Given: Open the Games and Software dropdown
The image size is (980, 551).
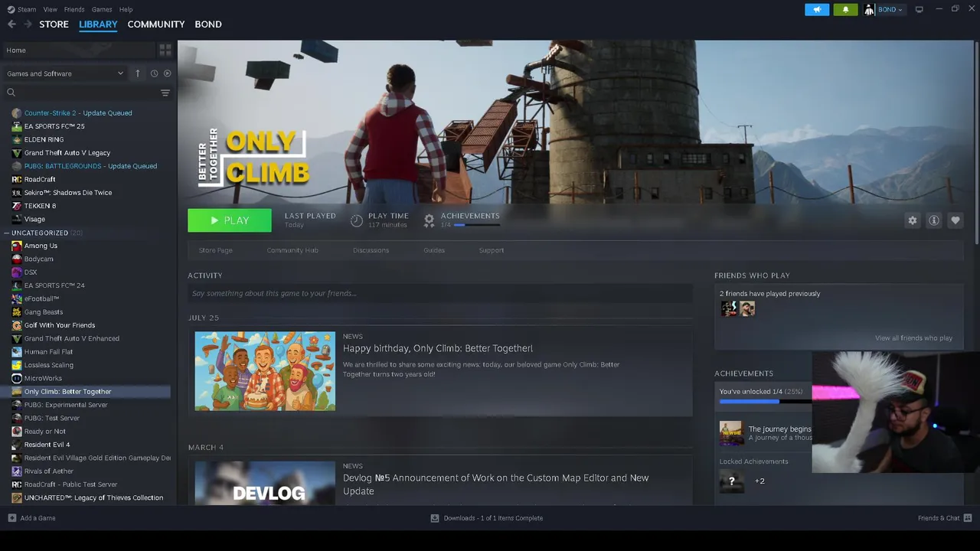Looking at the screenshot, I should coord(65,73).
